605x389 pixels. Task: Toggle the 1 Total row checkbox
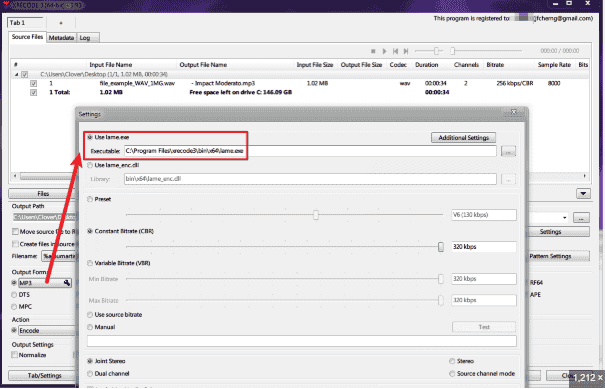34,92
